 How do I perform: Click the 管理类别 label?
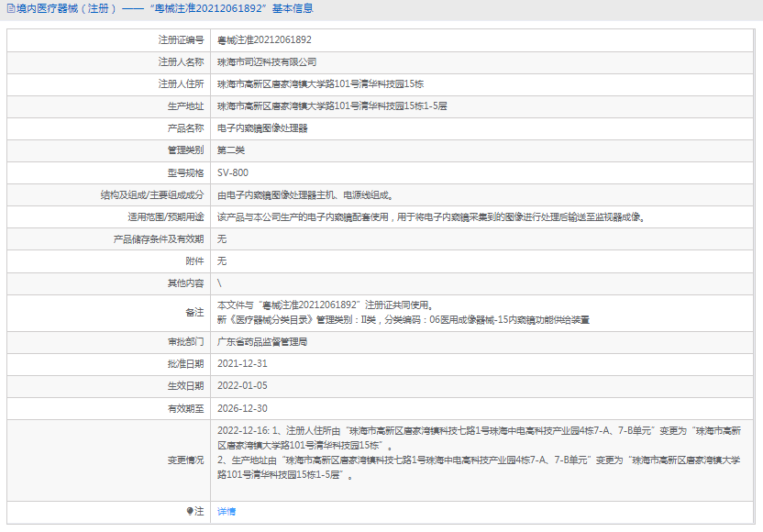pyautogui.click(x=185, y=150)
